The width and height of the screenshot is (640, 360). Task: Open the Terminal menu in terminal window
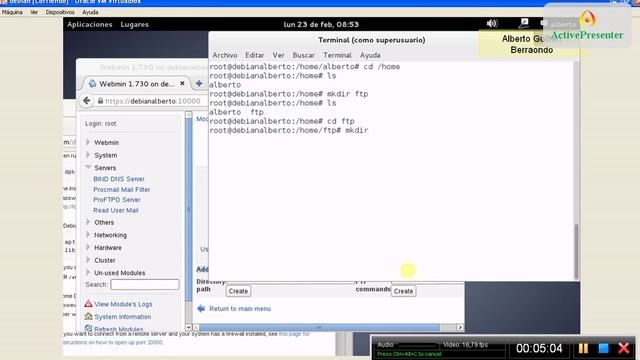[x=337, y=55]
